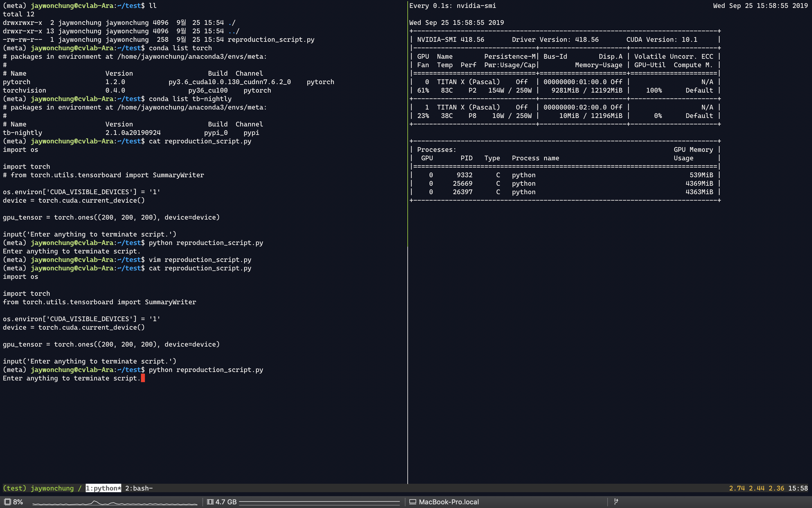Click the CPU chip icon beside 8%
Image resolution: width=812 pixels, height=508 pixels.
7,502
